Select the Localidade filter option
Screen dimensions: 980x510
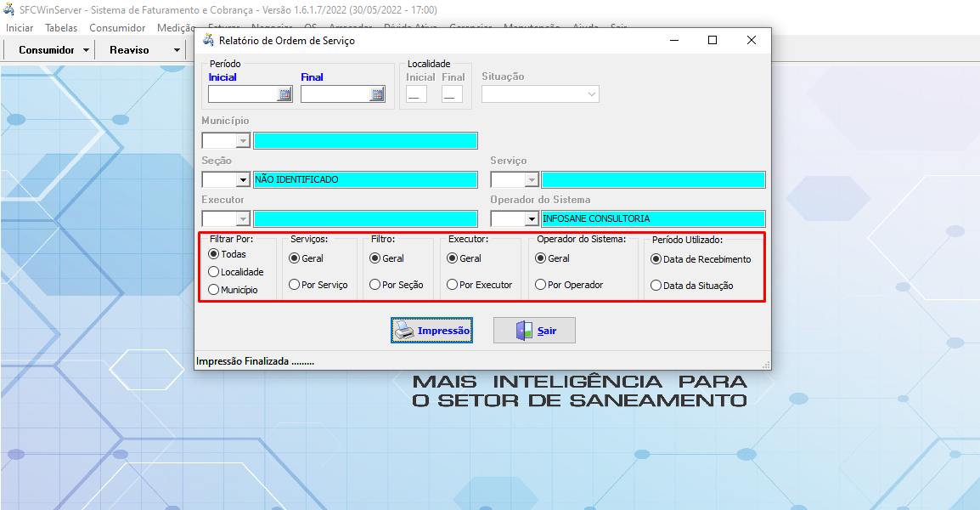point(213,271)
